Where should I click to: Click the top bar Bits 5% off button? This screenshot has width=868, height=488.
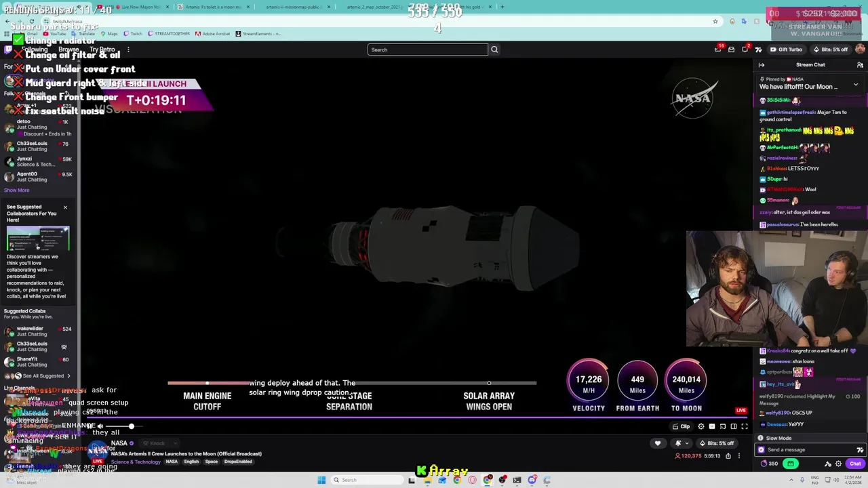click(829, 49)
